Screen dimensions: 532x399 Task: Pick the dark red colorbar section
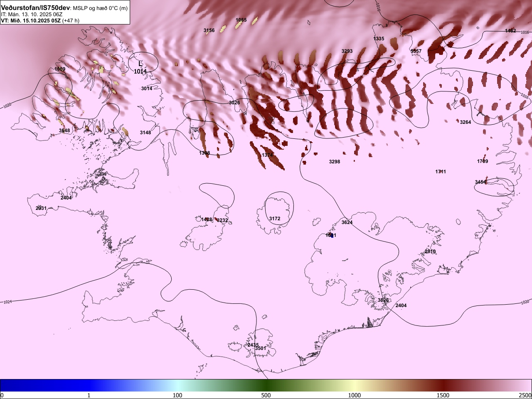[x=443, y=385]
